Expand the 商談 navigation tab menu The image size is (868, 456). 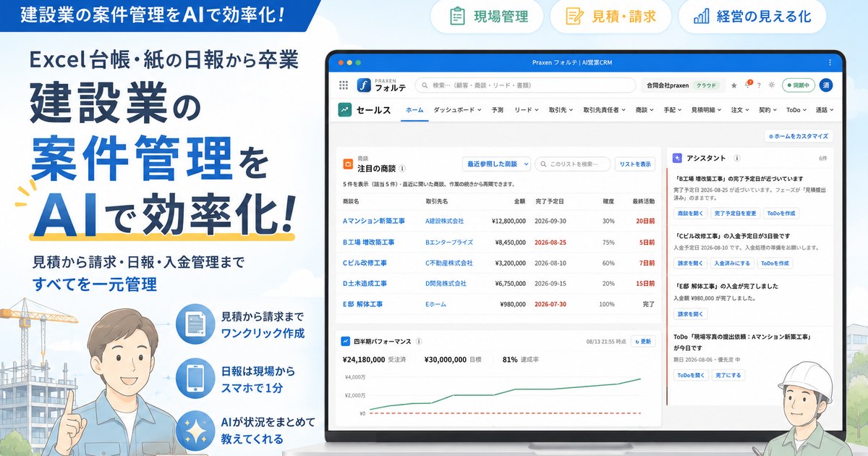click(645, 110)
